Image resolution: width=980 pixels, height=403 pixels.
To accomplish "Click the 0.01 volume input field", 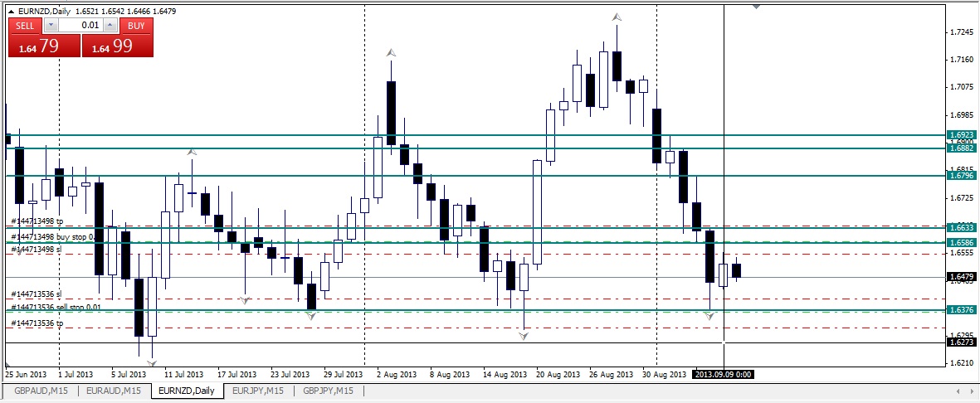I will pos(80,26).
